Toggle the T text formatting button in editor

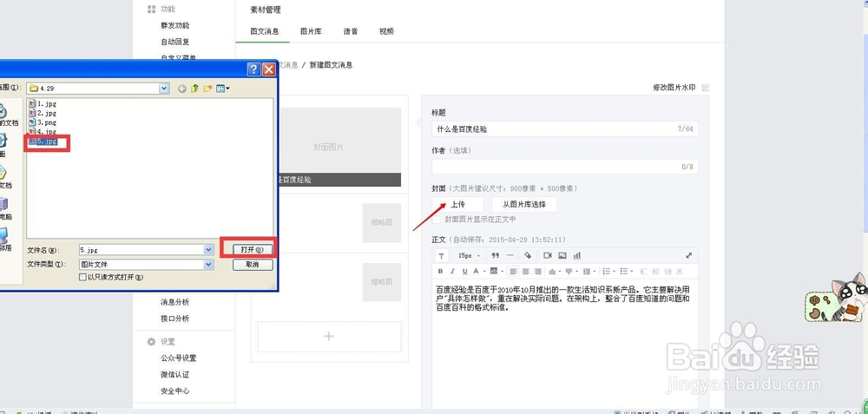(x=441, y=256)
